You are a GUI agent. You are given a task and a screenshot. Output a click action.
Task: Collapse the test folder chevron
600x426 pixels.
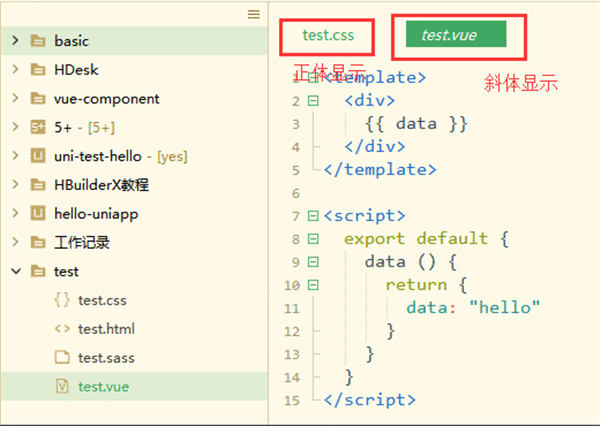pos(15,271)
